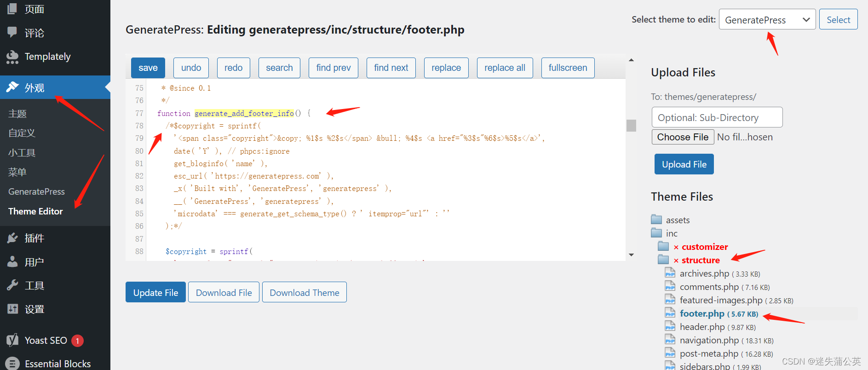Click the 外观 appearance paintbrush icon
This screenshot has height=370, width=868.
12,87
